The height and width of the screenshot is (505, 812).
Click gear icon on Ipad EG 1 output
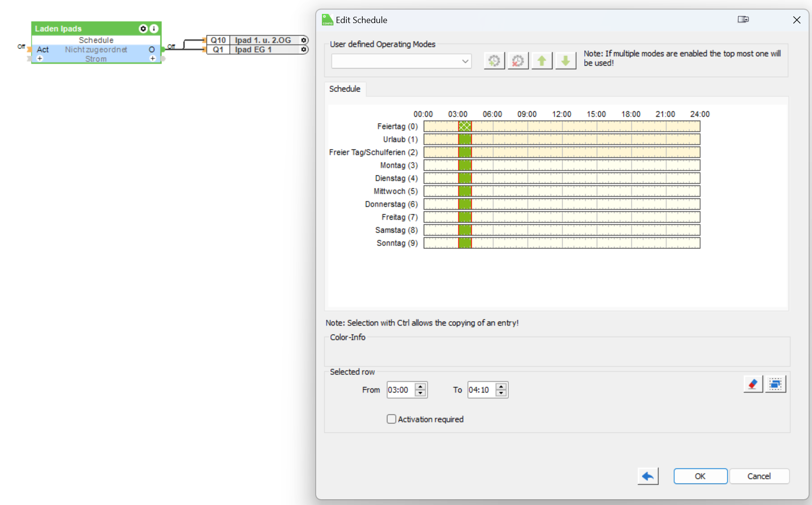pos(304,49)
